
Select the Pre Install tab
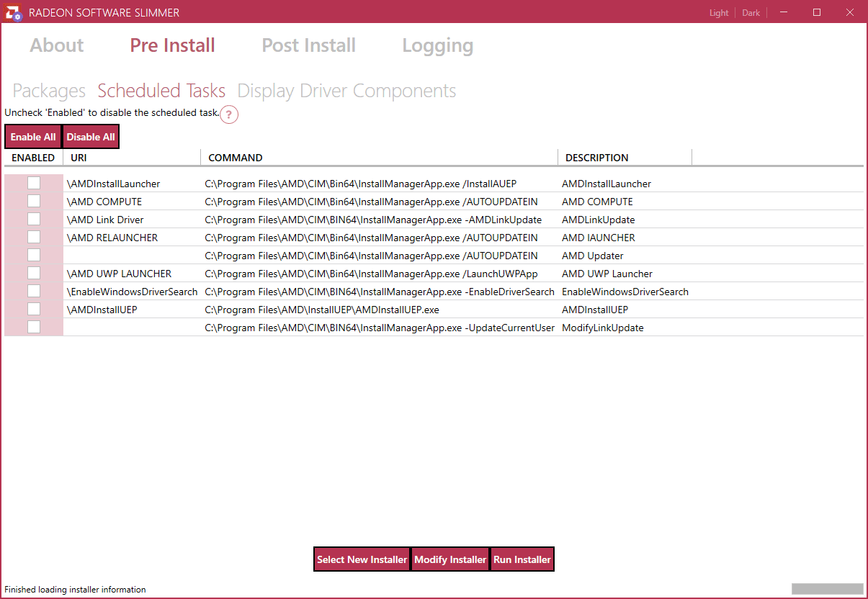click(173, 45)
